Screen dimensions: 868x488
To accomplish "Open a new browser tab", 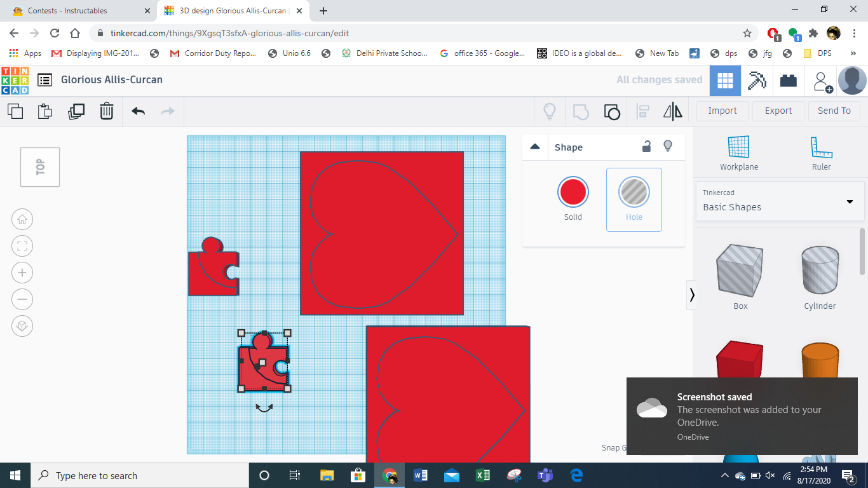I will click(x=323, y=11).
